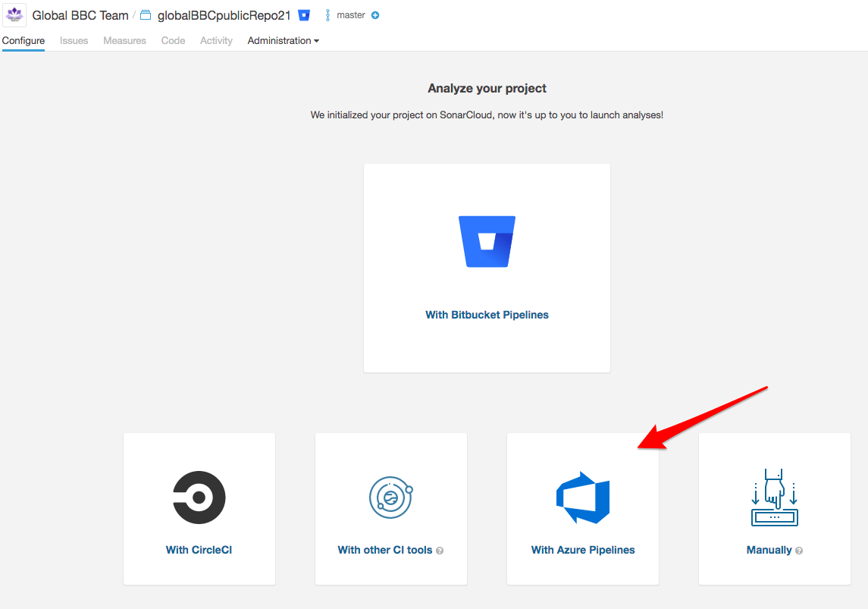Click the Global BBC Team organization avatar
Viewport: 868px width, 609px height.
coord(14,15)
